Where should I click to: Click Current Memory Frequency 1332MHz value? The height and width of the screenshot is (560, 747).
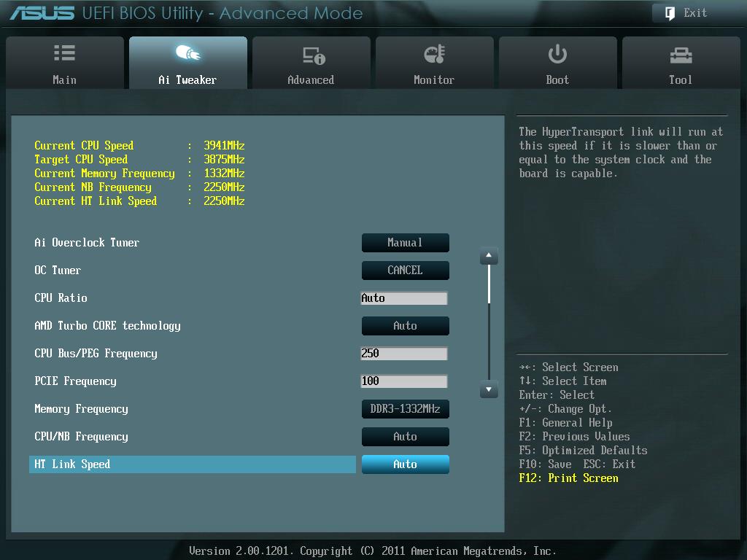(x=224, y=173)
